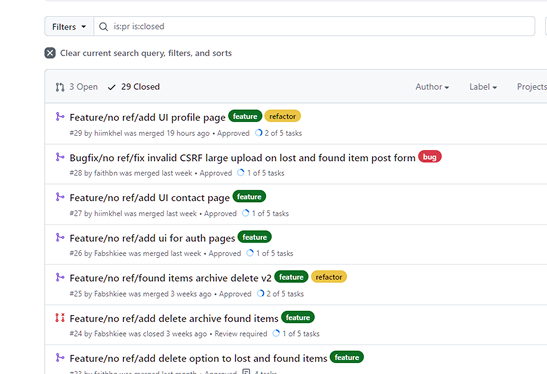Open PR Feature/no ref/found items archive delete v2
The height and width of the screenshot is (374, 547).
click(x=171, y=278)
